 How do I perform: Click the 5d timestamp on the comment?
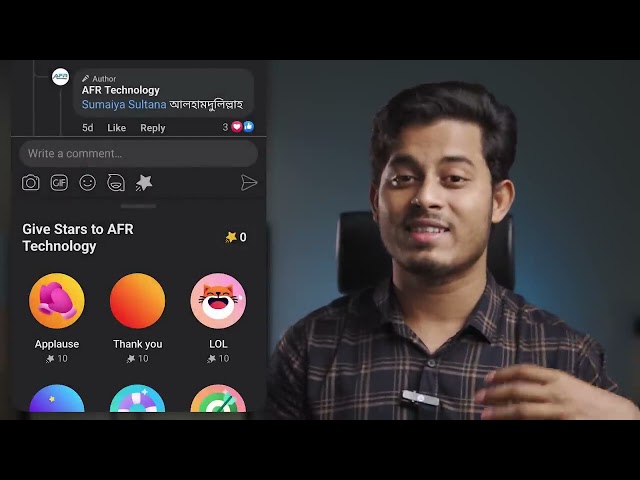pyautogui.click(x=88, y=128)
